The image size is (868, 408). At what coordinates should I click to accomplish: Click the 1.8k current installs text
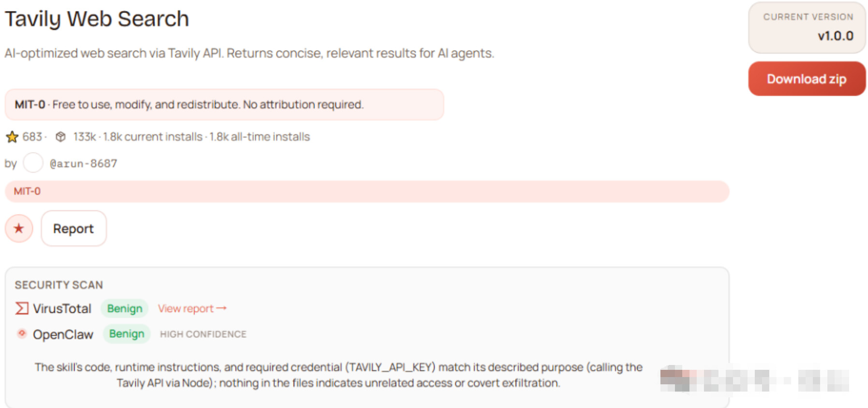[x=153, y=137]
